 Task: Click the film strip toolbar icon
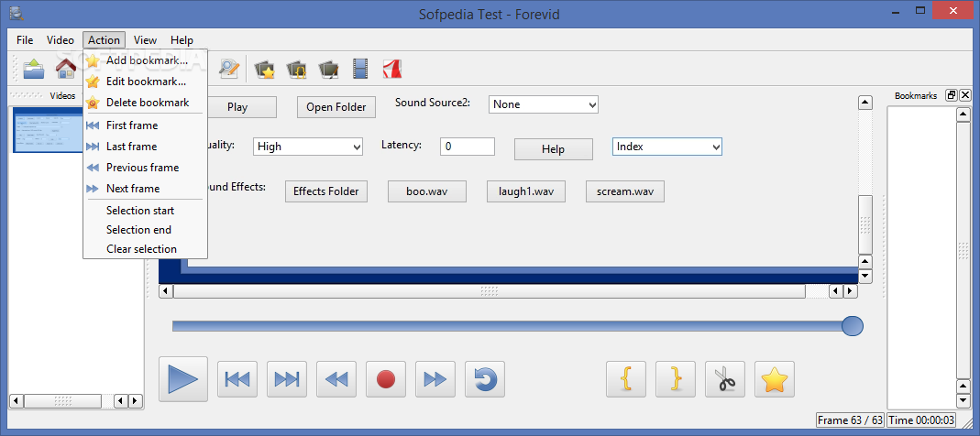[360, 69]
